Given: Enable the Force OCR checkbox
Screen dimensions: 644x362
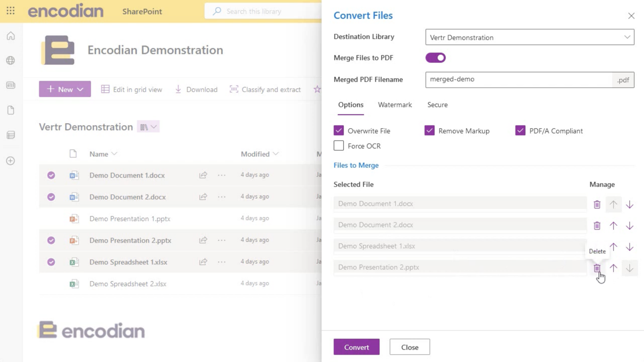Looking at the screenshot, I should click(339, 146).
